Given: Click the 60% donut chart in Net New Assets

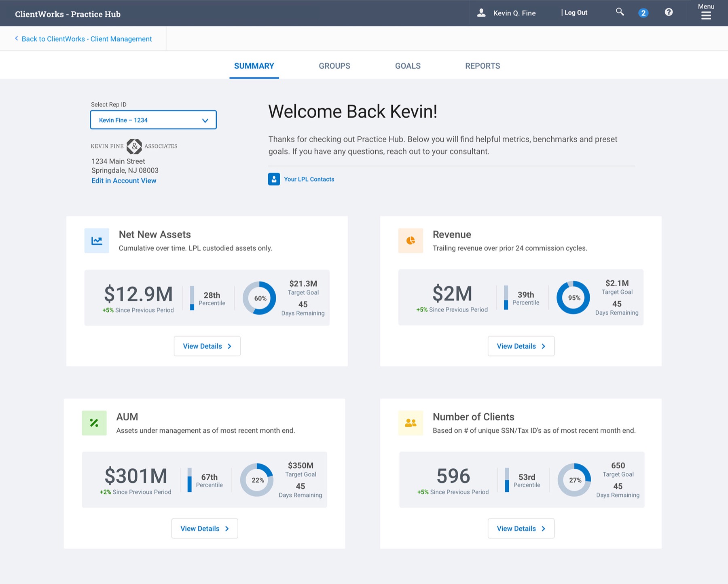Looking at the screenshot, I should (259, 298).
